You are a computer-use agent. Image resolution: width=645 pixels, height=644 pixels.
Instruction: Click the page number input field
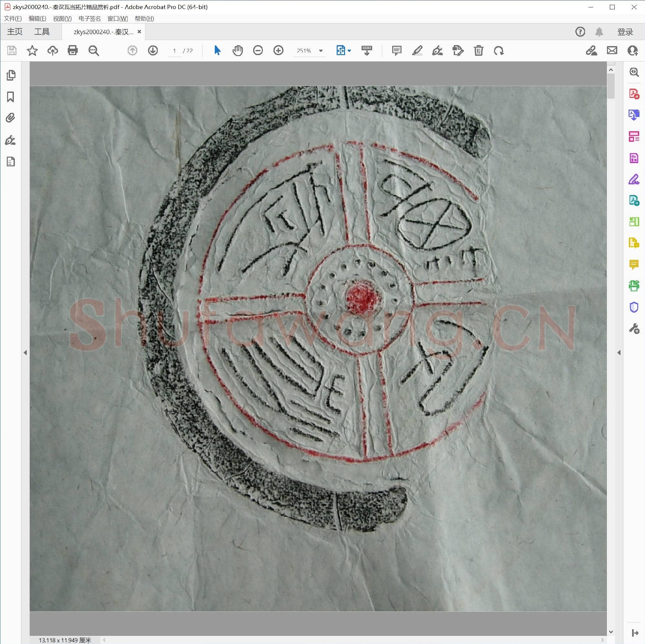point(174,51)
